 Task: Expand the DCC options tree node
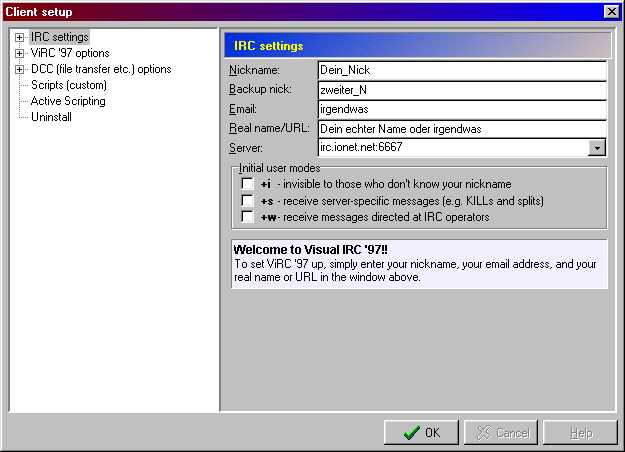19,69
